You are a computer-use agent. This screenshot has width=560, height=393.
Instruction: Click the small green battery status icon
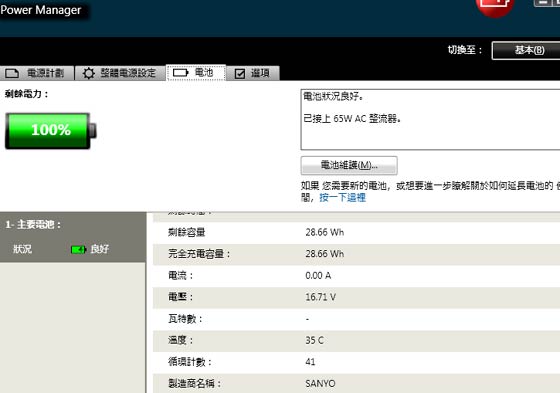pyautogui.click(x=79, y=249)
